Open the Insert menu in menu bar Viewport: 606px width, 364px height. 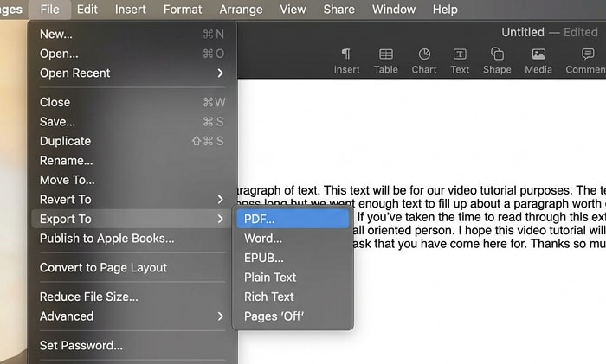[130, 10]
